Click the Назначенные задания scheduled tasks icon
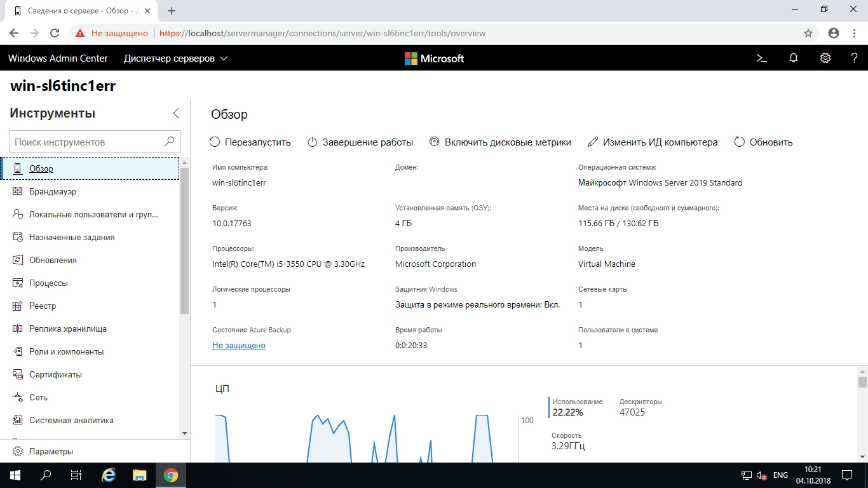The image size is (868, 488). pyautogui.click(x=18, y=237)
